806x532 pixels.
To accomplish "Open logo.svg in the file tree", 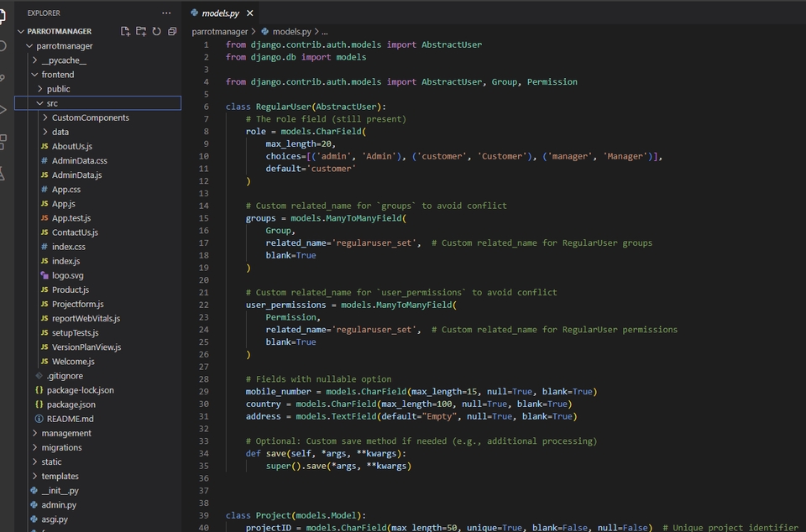I will pyautogui.click(x=67, y=275).
